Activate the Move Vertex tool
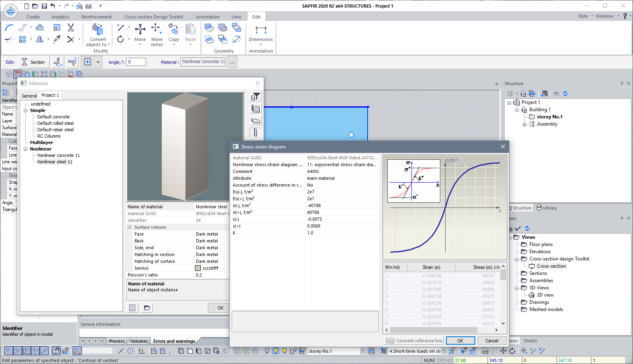 [157, 35]
